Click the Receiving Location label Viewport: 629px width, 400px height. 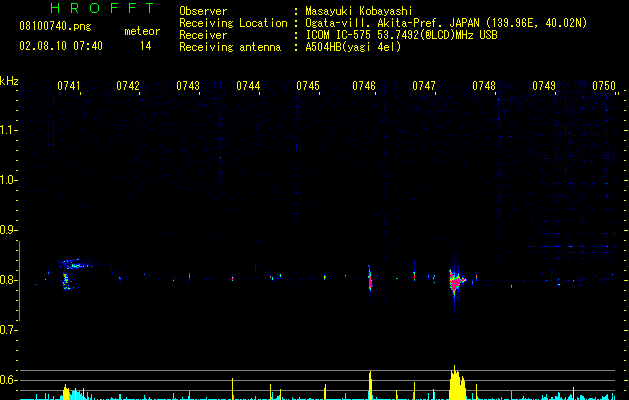click(233, 23)
